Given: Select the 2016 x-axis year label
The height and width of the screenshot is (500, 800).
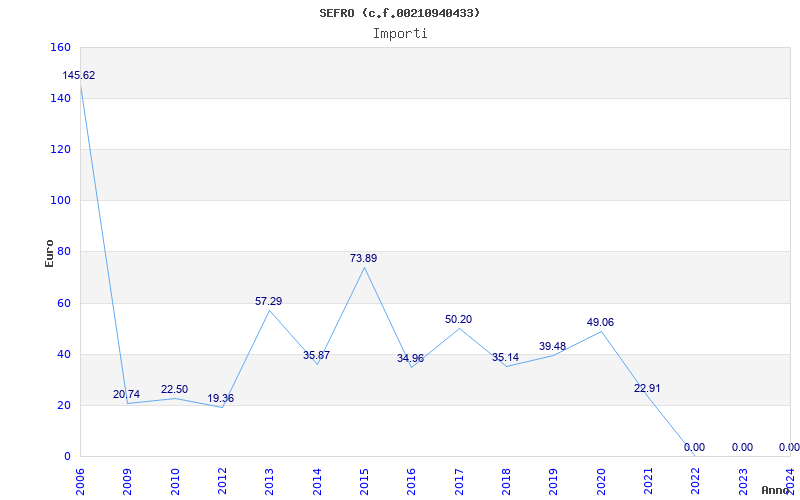Looking at the screenshot, I should pos(412,481).
